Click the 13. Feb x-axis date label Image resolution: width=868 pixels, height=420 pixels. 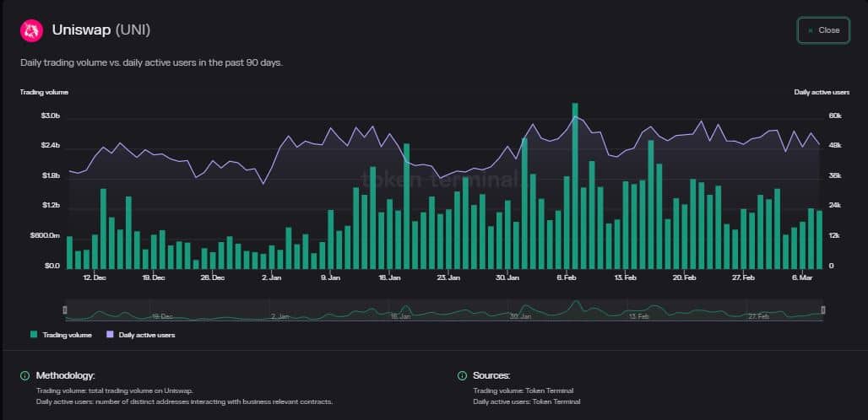click(x=626, y=278)
